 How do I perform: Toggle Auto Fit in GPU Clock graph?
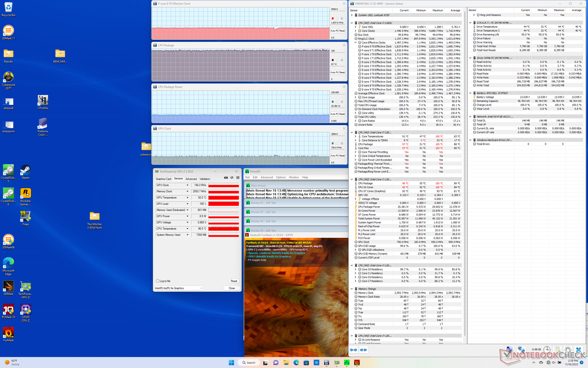click(x=334, y=156)
